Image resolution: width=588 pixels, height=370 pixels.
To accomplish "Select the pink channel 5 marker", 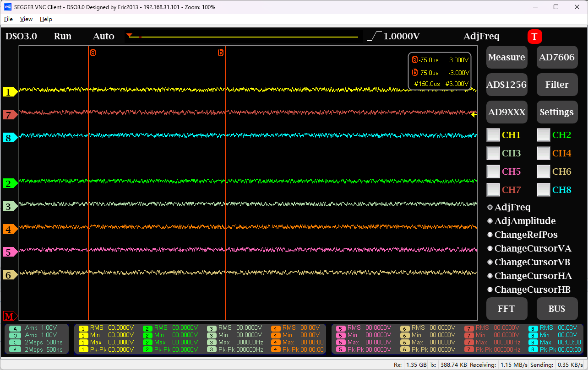I will [10, 252].
